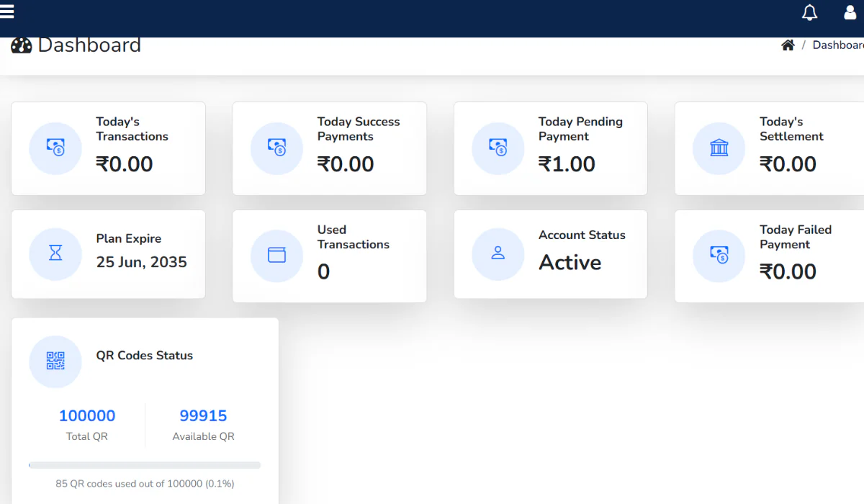
Task: Click the Used Transactions window icon
Action: (x=276, y=256)
